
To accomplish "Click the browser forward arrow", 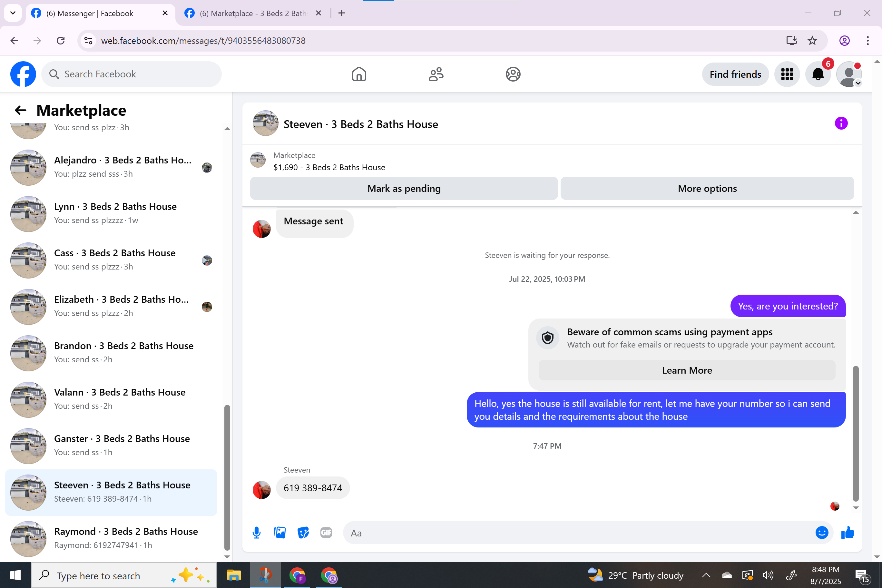I will point(37,41).
